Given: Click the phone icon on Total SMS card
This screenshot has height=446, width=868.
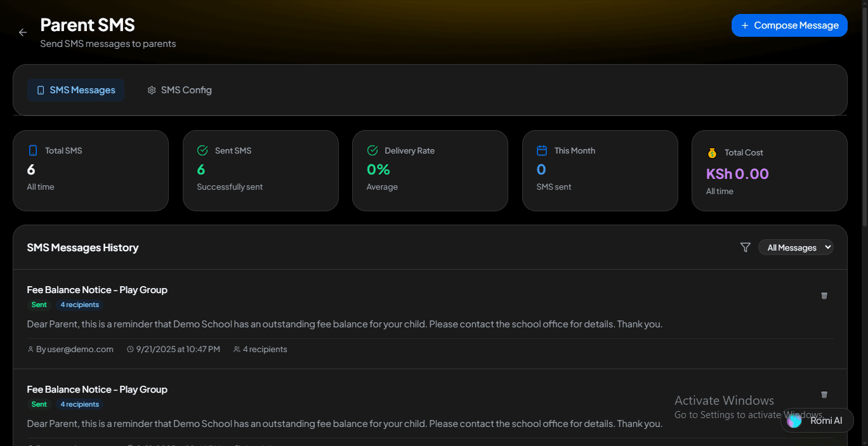Looking at the screenshot, I should pyautogui.click(x=33, y=150).
